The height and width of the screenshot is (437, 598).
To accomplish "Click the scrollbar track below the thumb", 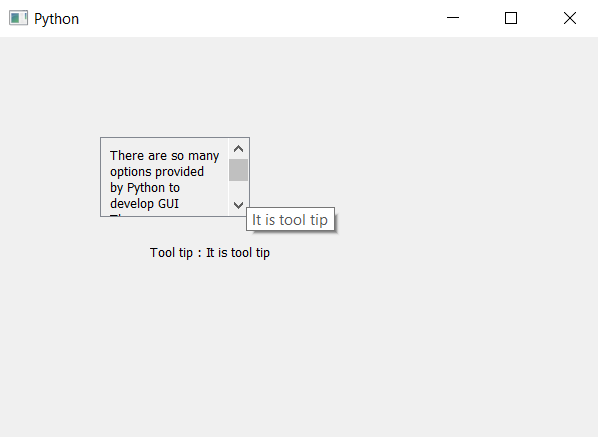I will (238, 188).
